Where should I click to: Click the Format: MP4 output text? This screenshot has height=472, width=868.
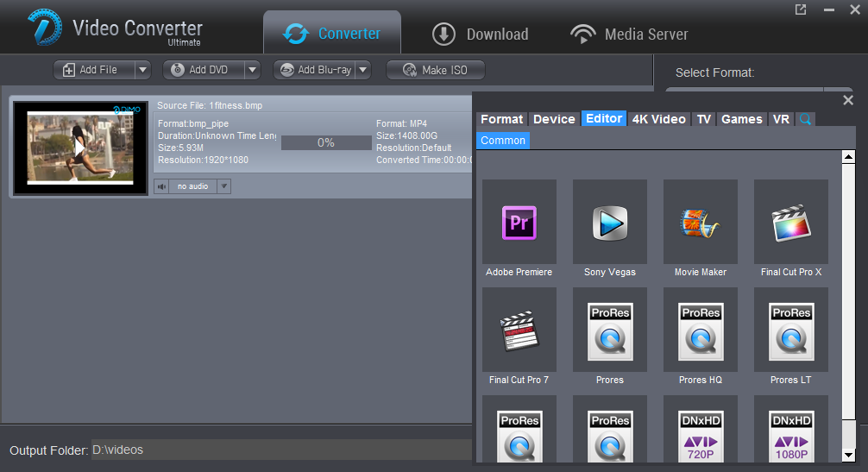pos(402,123)
